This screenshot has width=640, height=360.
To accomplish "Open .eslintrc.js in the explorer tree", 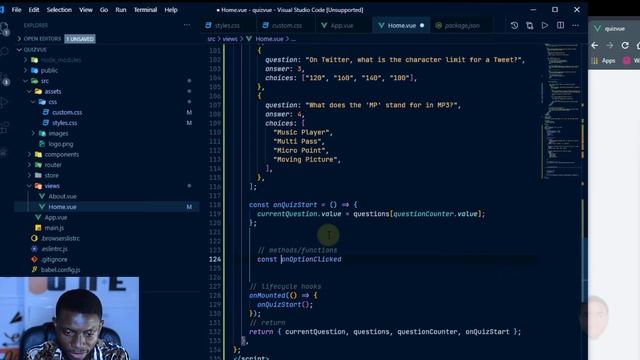I will (54, 249).
